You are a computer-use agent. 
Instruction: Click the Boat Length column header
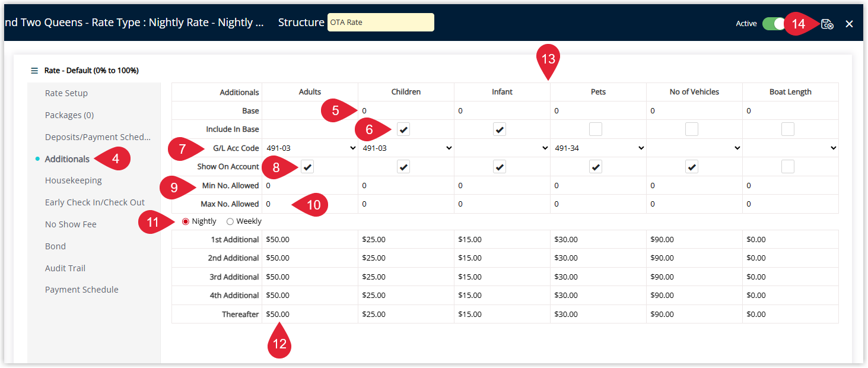(x=790, y=92)
